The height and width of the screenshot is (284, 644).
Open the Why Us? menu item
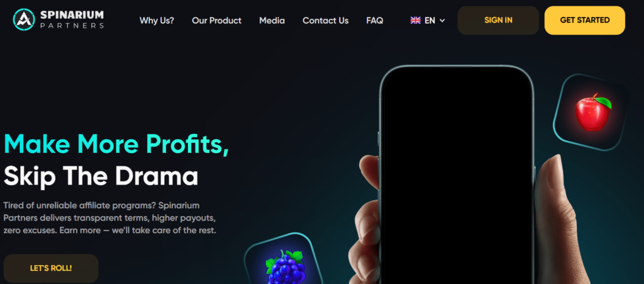coord(157,21)
